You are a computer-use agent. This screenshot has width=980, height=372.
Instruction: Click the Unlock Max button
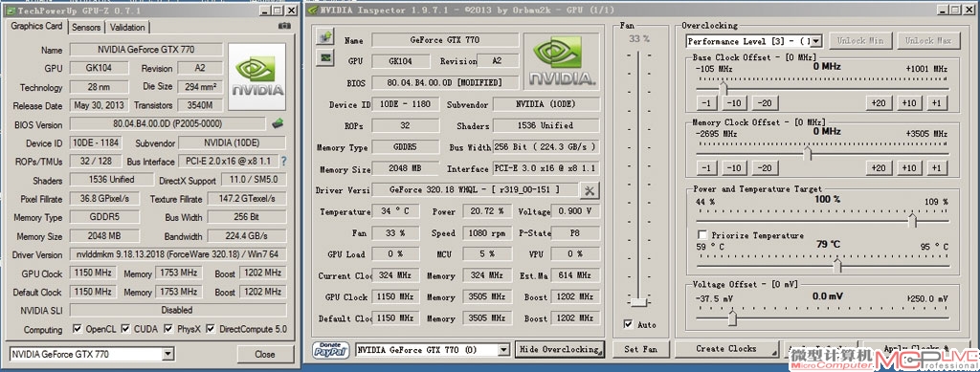[927, 40]
